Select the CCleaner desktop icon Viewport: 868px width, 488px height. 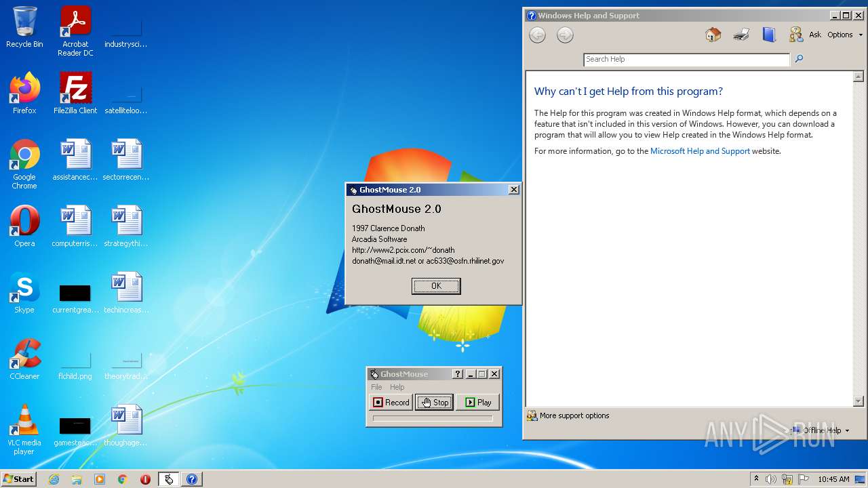24,359
